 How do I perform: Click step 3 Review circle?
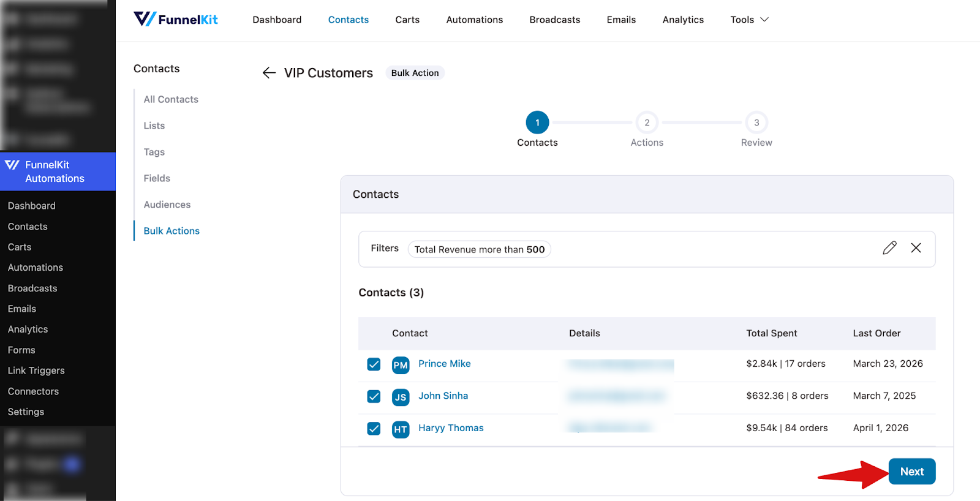click(756, 122)
